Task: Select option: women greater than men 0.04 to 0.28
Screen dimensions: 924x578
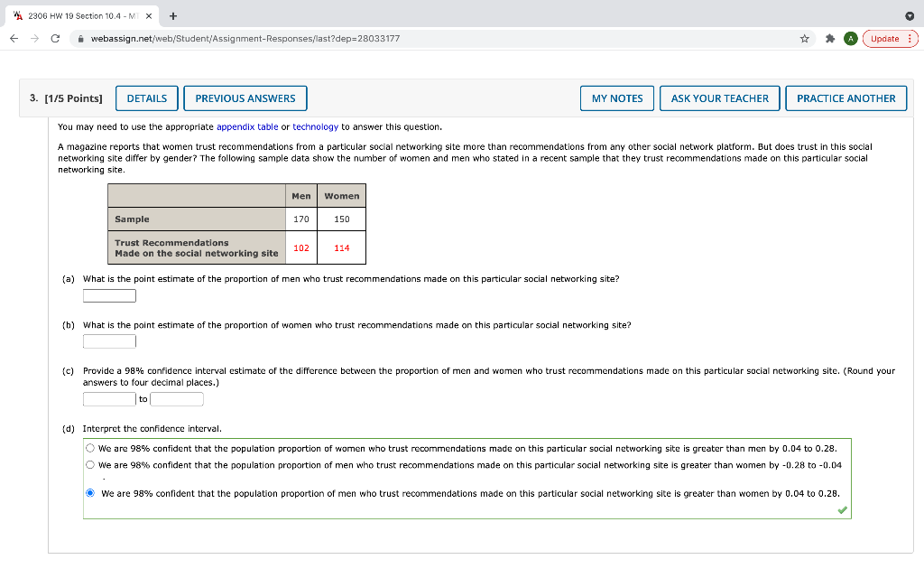Action: coord(90,448)
